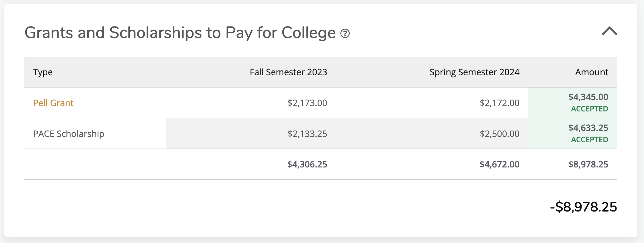The image size is (644, 243).
Task: Click the Pell Grant fall amount $2,173.00
Action: pyautogui.click(x=307, y=103)
